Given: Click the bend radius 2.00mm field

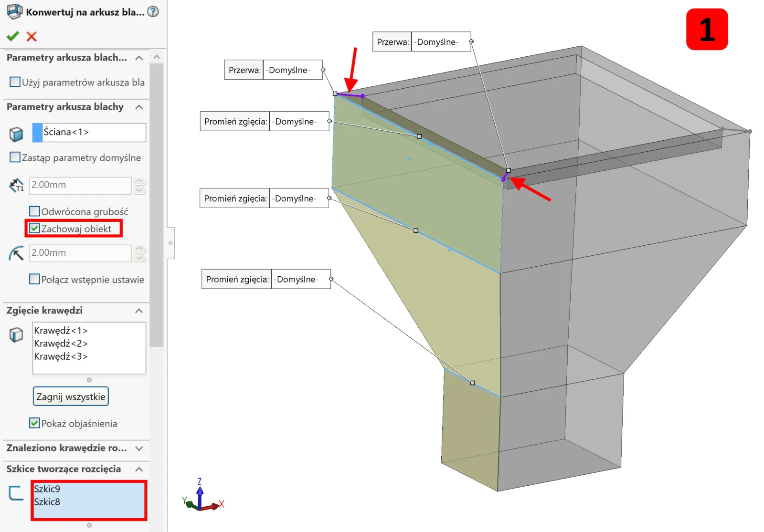Looking at the screenshot, I should (80, 253).
